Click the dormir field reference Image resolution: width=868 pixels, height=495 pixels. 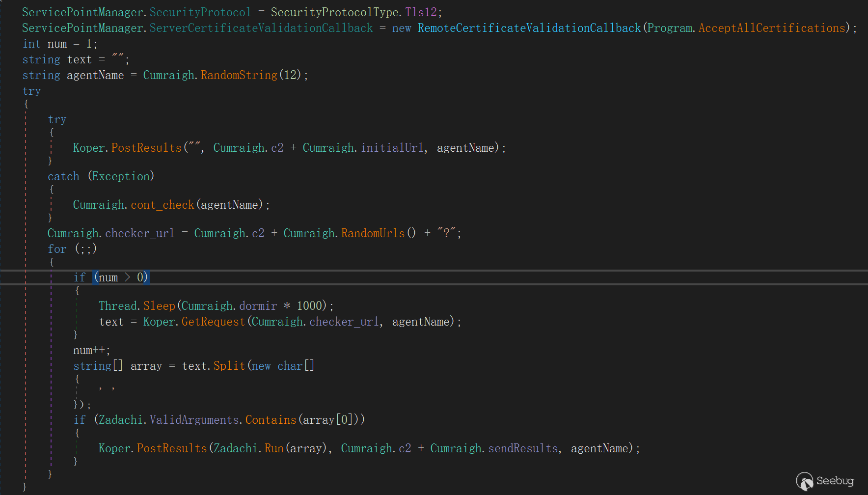pos(258,306)
